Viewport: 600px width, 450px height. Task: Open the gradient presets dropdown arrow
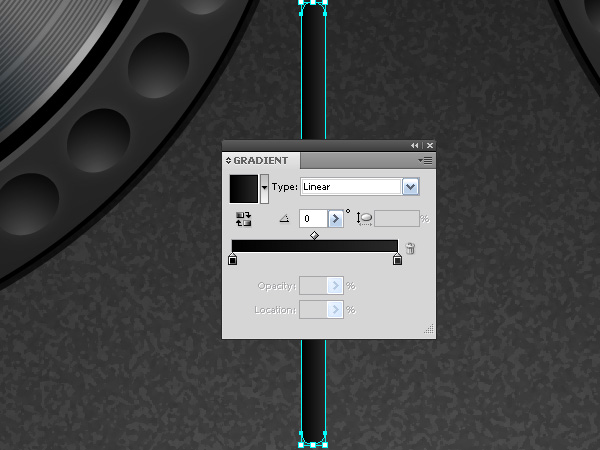tap(264, 189)
